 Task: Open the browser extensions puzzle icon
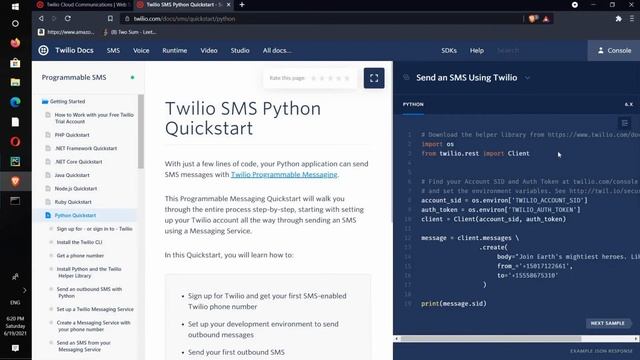[619, 18]
